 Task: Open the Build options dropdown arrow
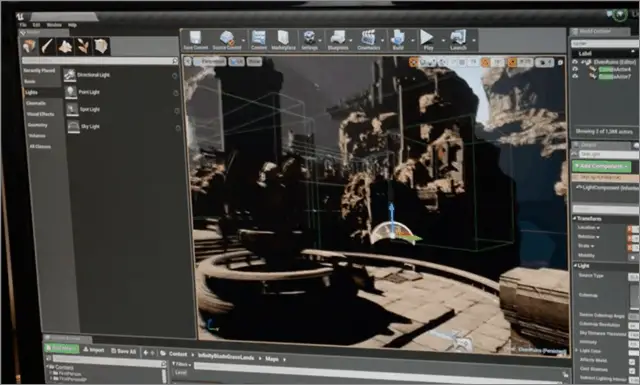pos(412,40)
